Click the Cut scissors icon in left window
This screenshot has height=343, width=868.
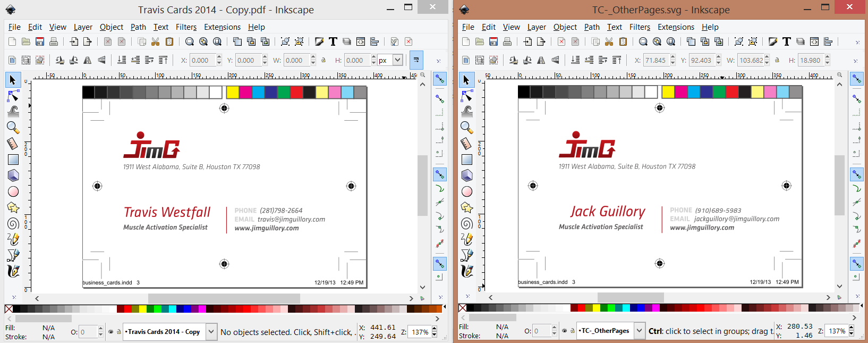156,41
